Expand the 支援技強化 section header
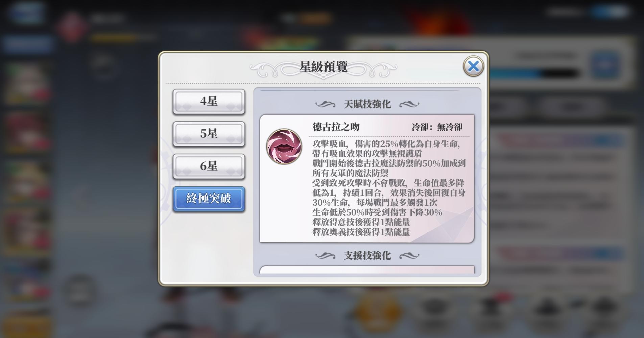This screenshot has height=338, width=644. coord(367,256)
